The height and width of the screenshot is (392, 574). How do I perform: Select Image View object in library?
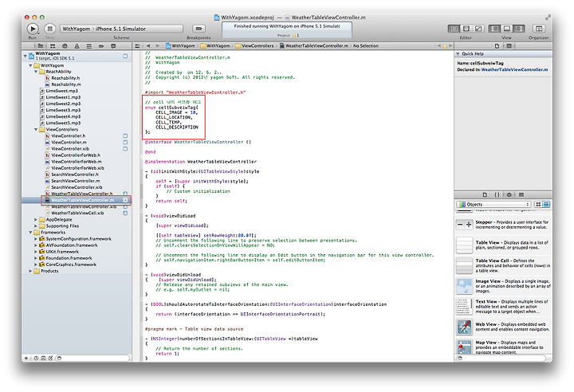pyautogui.click(x=503, y=286)
